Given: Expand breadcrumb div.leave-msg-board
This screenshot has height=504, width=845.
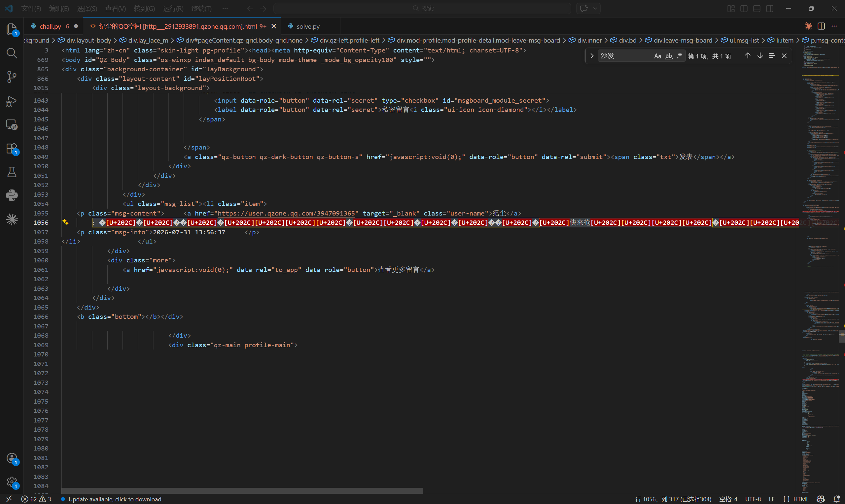Looking at the screenshot, I should pos(683,40).
